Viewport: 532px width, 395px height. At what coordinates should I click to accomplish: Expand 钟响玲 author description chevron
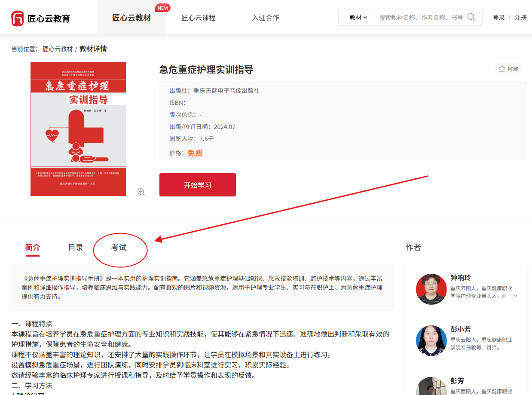pos(516,296)
